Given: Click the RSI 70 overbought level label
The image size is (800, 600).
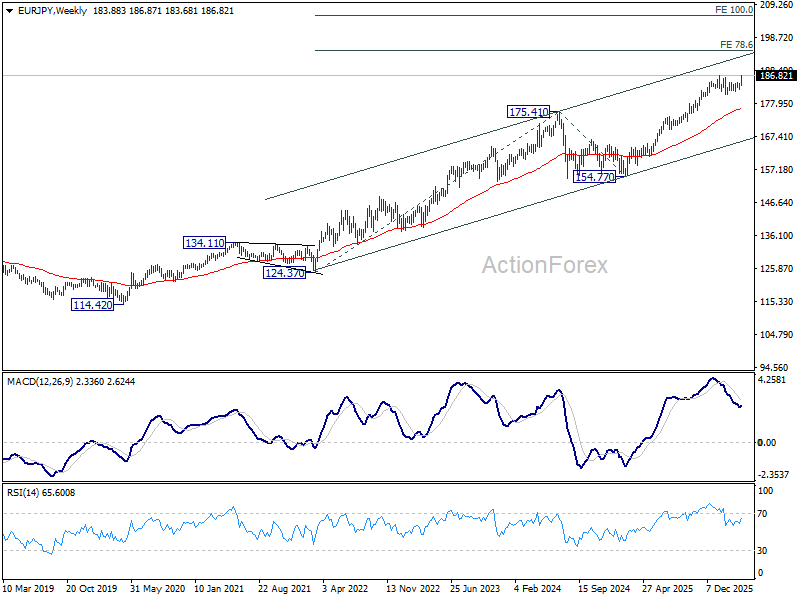Looking at the screenshot, I should coord(762,514).
